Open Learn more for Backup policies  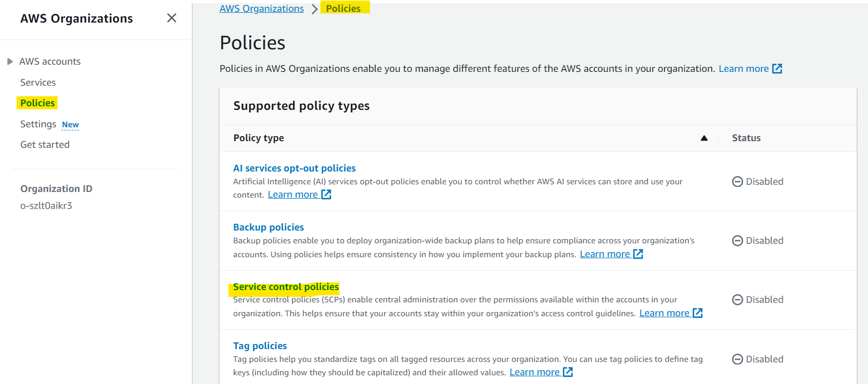point(605,254)
